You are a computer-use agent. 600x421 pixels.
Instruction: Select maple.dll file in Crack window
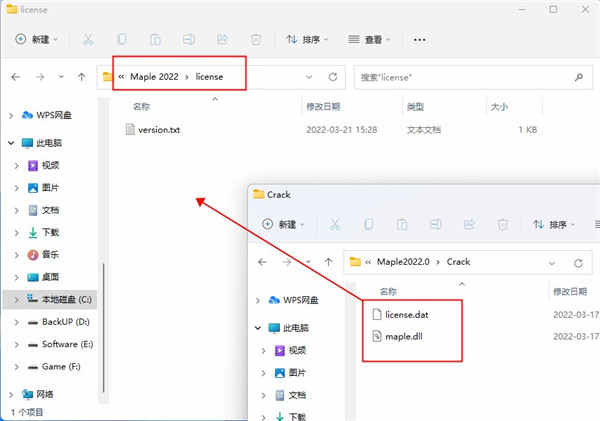pos(398,336)
